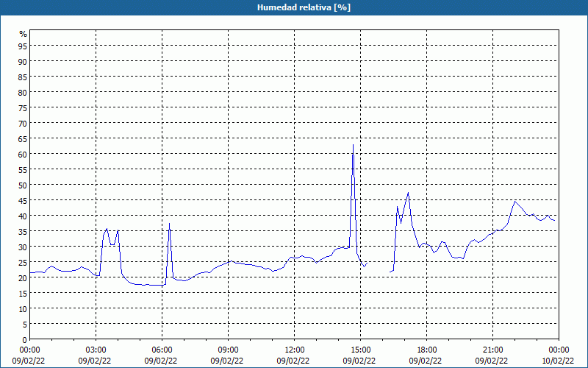Pick the 75 tick label on the y-axis
Screen dimensions: 588x368
[23, 107]
